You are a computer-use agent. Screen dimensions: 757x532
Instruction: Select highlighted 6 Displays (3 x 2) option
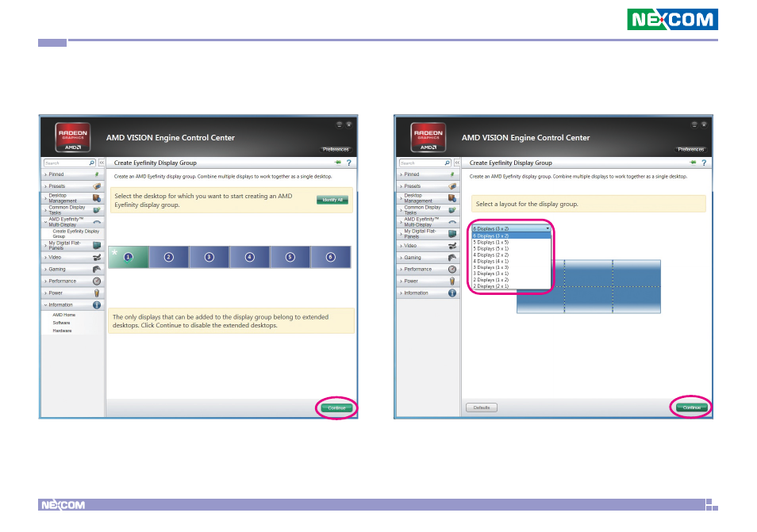click(x=511, y=235)
